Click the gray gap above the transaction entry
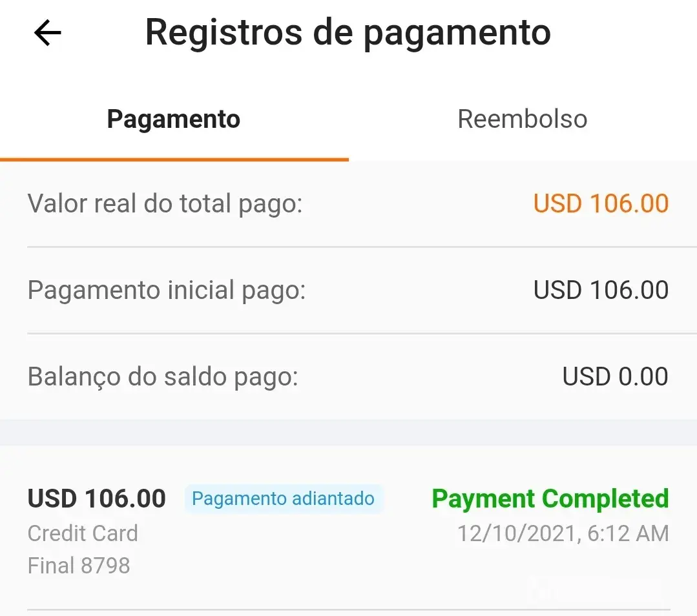The image size is (697, 616). 349,433
